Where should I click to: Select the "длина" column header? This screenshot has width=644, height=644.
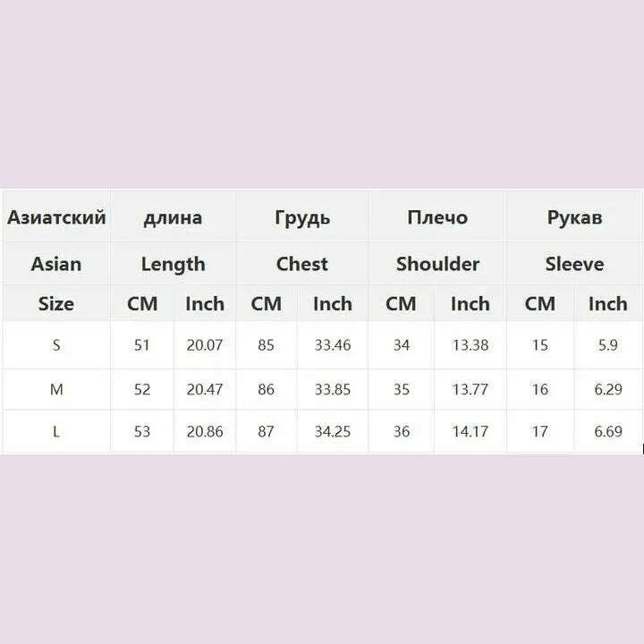pos(173,217)
